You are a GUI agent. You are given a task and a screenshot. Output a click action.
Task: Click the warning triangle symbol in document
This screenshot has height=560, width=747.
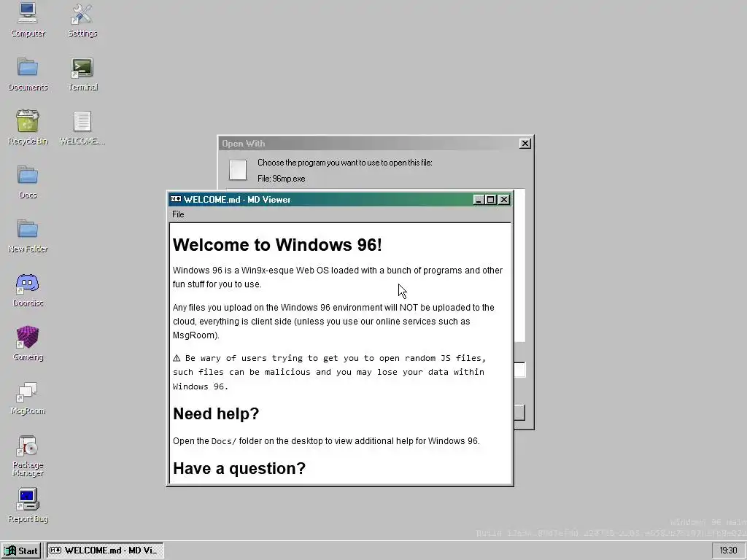(177, 358)
